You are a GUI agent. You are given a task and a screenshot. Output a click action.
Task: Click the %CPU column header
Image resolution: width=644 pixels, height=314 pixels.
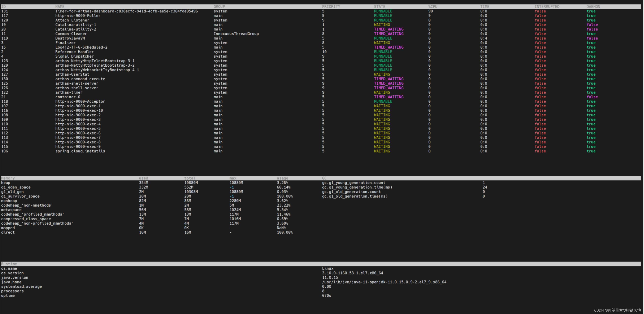click(433, 7)
